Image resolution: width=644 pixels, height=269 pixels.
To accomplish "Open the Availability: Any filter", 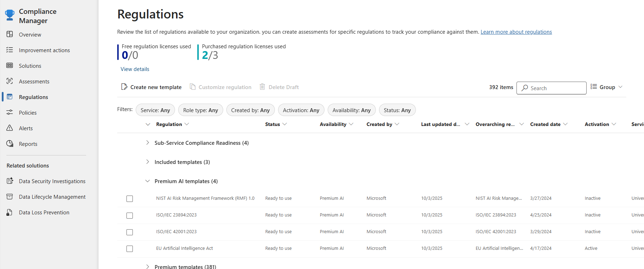I will tap(351, 110).
